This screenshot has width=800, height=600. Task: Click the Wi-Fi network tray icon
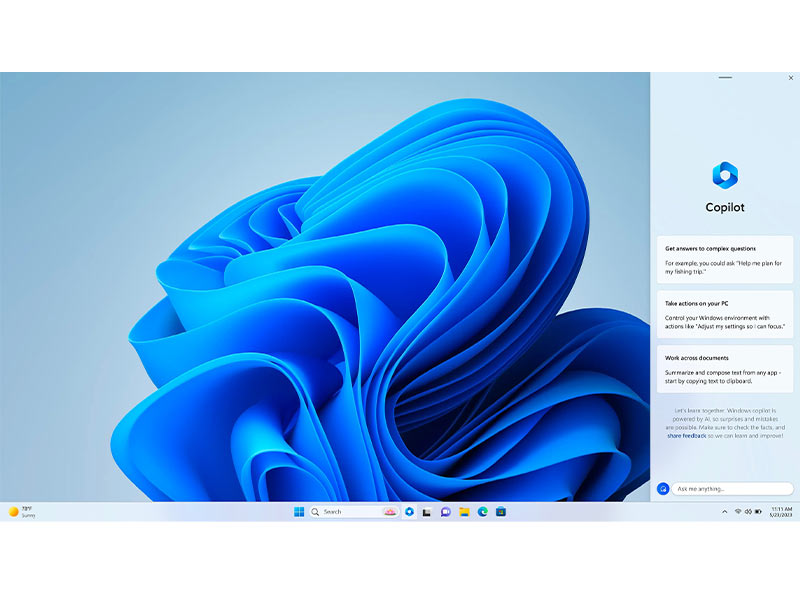click(738, 512)
